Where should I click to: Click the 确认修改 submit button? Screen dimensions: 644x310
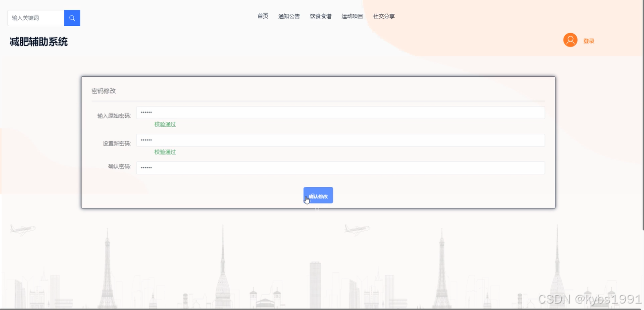pos(318,195)
